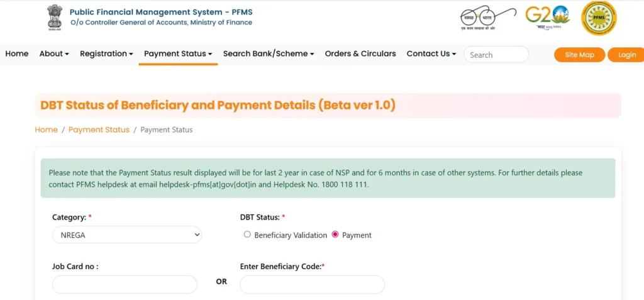Expand the About menu
This screenshot has width=644, height=300.
(54, 54)
